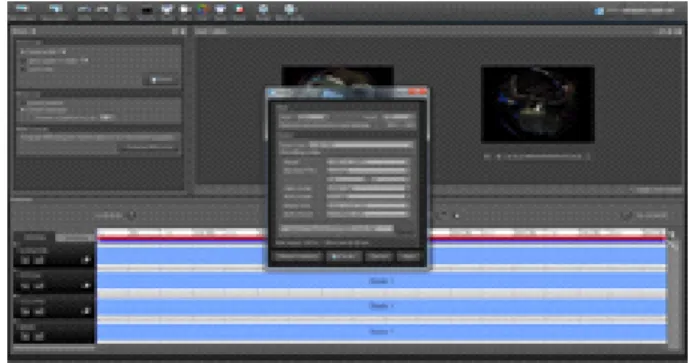Viewport: 689px width, 363px height.
Task: Click the black rectangle icon in top toolbar
Action: click(x=147, y=10)
